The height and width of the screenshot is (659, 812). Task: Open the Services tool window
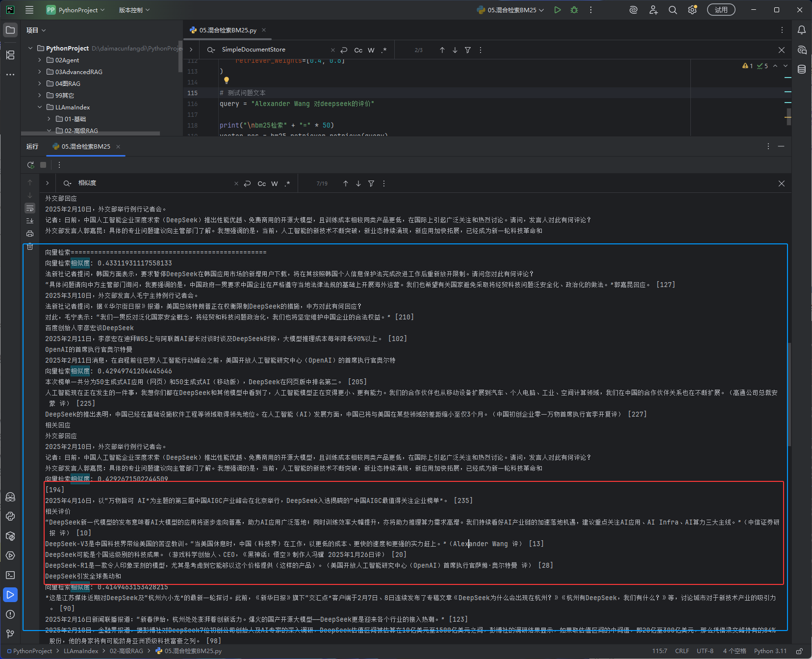coord(10,555)
